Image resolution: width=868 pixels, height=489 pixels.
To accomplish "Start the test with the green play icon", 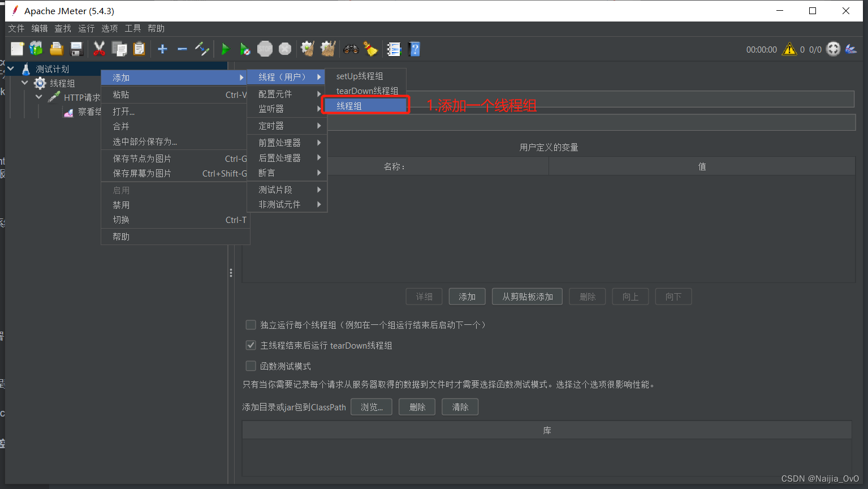I will [x=225, y=49].
